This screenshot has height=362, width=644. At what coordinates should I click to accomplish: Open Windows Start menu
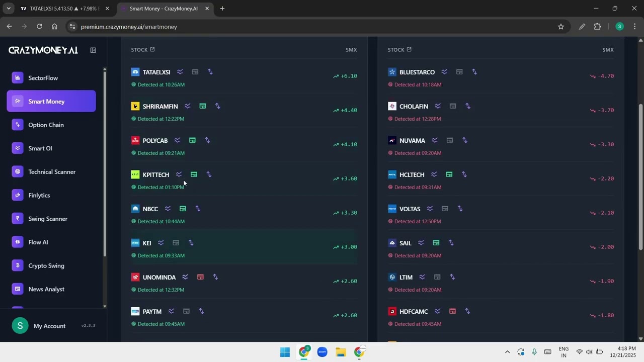coord(285,352)
